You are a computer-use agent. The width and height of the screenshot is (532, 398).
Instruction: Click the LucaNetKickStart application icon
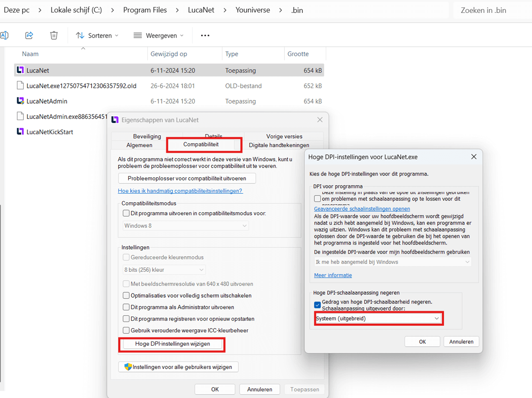coord(20,131)
